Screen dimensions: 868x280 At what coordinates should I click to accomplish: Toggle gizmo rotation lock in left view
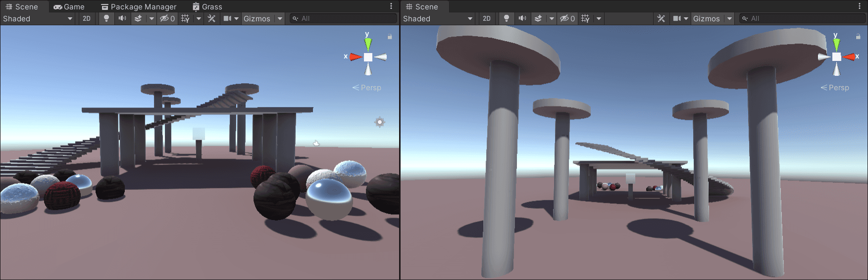coord(390,37)
